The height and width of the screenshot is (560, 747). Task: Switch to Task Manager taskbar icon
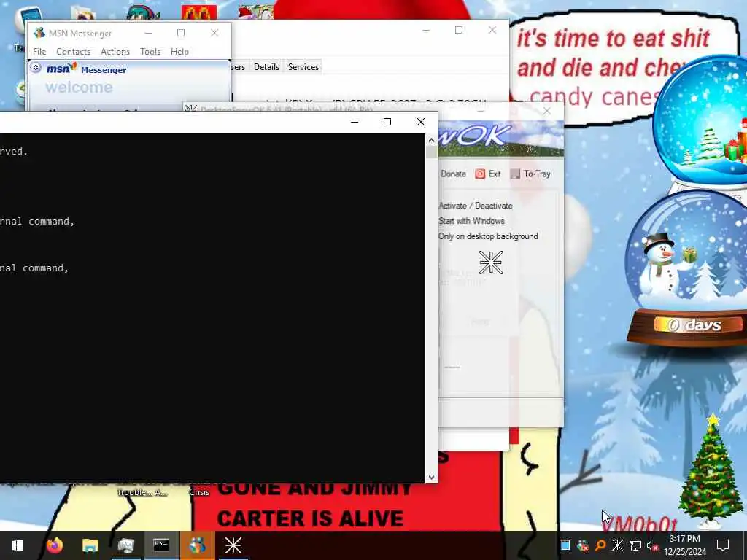[125, 545]
